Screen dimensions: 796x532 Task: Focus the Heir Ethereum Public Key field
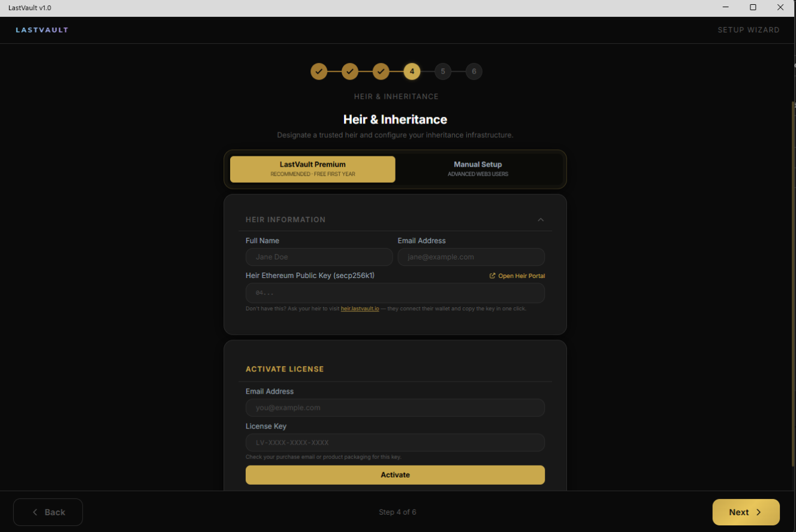point(395,294)
